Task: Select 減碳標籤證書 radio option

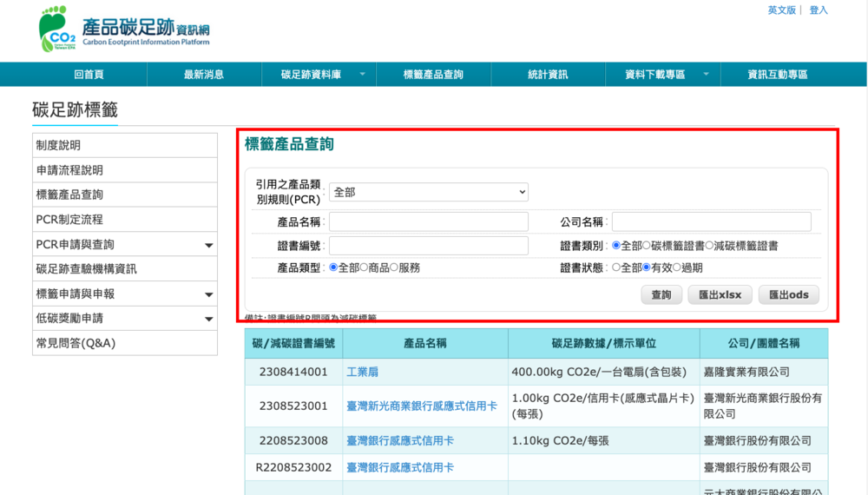Action: 709,246
